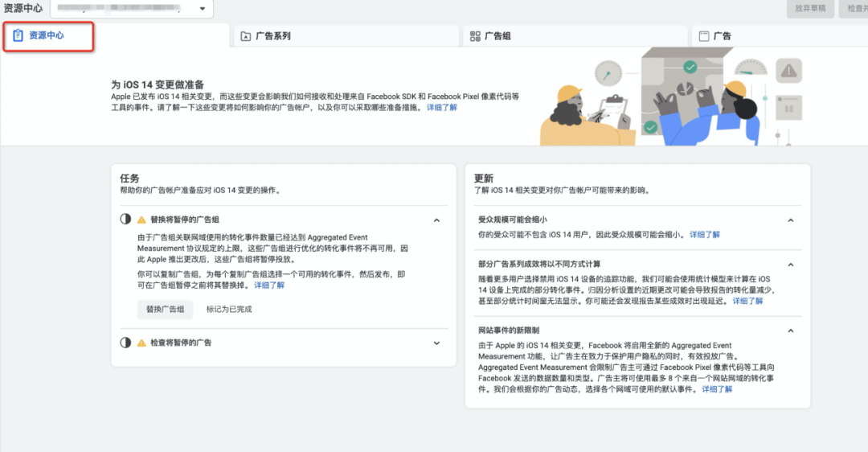
Task: Click the 资源中心 page title at top left
Action: 23,8
